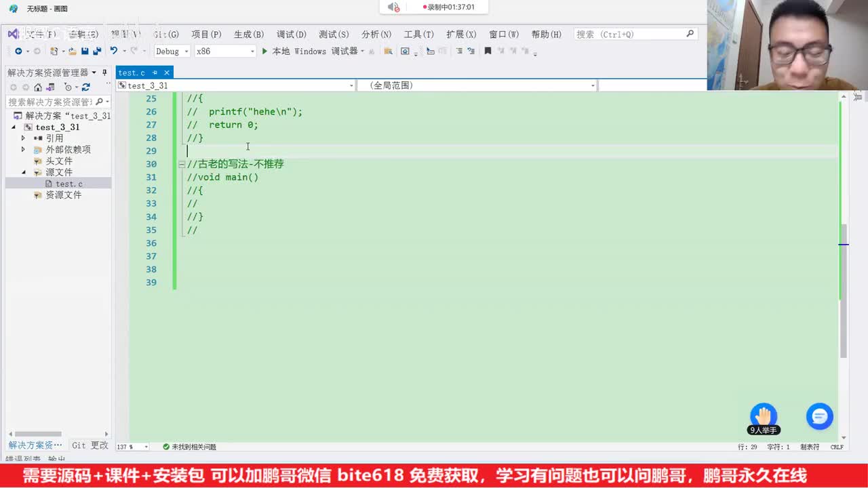Viewport: 868px width, 488px height.
Task: Click the live preview window toolbar icon
Action: (x=405, y=51)
